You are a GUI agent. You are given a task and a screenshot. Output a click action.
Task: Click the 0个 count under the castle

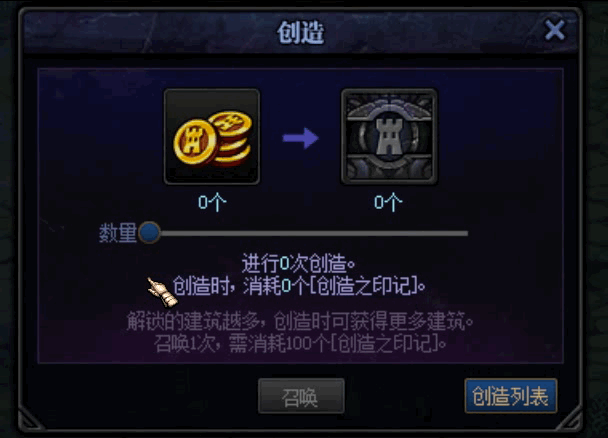coord(388,202)
